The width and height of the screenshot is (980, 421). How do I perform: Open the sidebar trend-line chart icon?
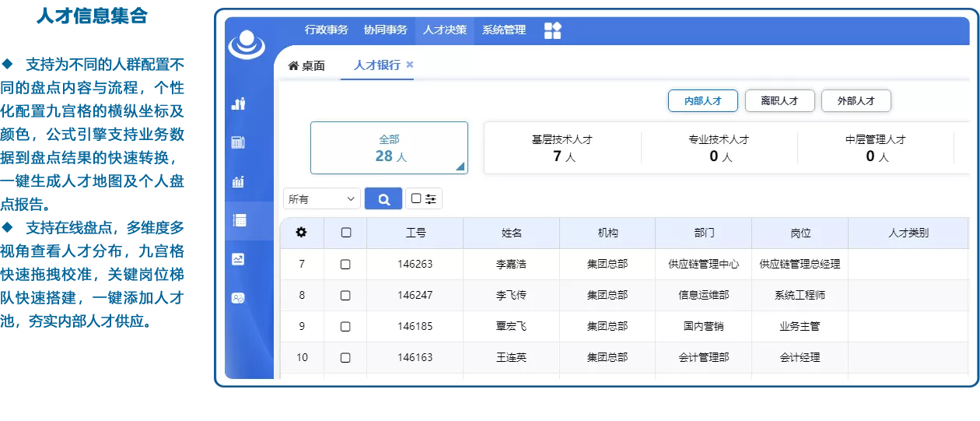tap(239, 259)
